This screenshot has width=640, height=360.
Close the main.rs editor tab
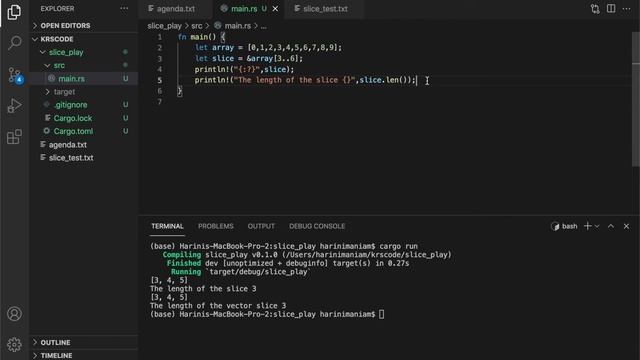276,9
